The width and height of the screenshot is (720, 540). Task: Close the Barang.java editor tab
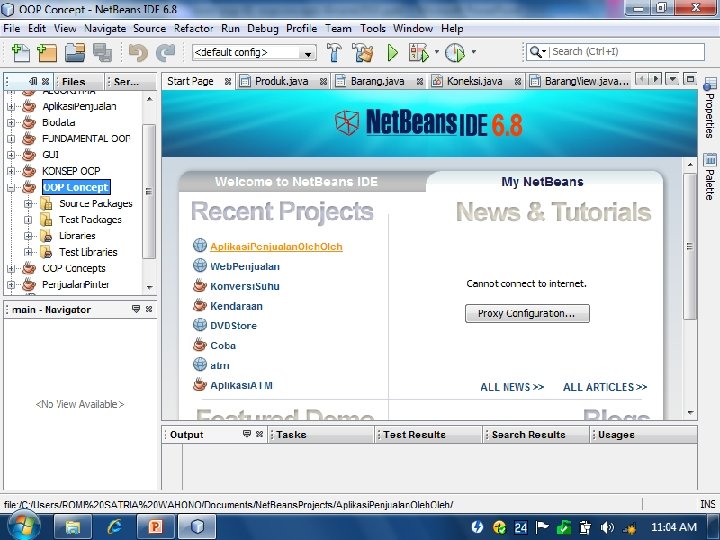(420, 82)
